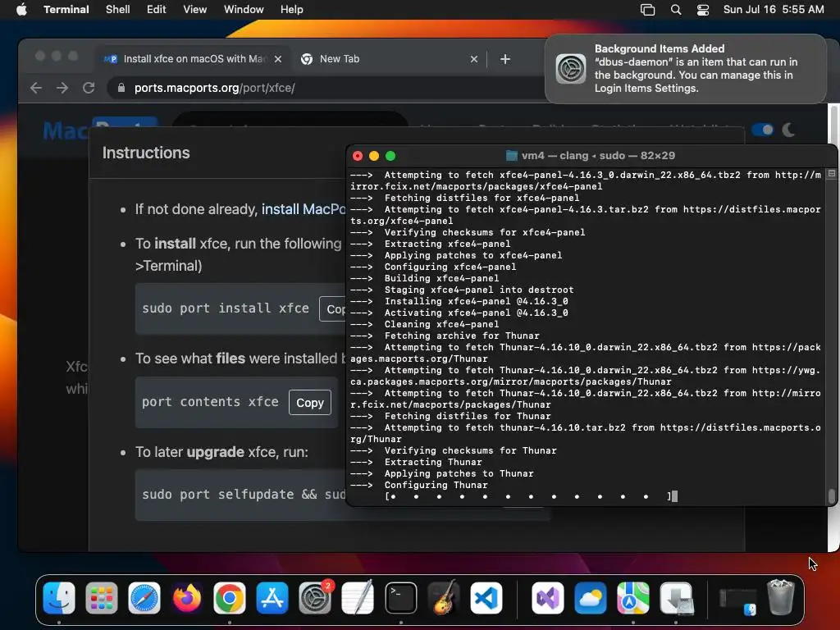
Task: Click the Terminal title 'vm4 — clang ◂ sudo'
Action: point(598,155)
